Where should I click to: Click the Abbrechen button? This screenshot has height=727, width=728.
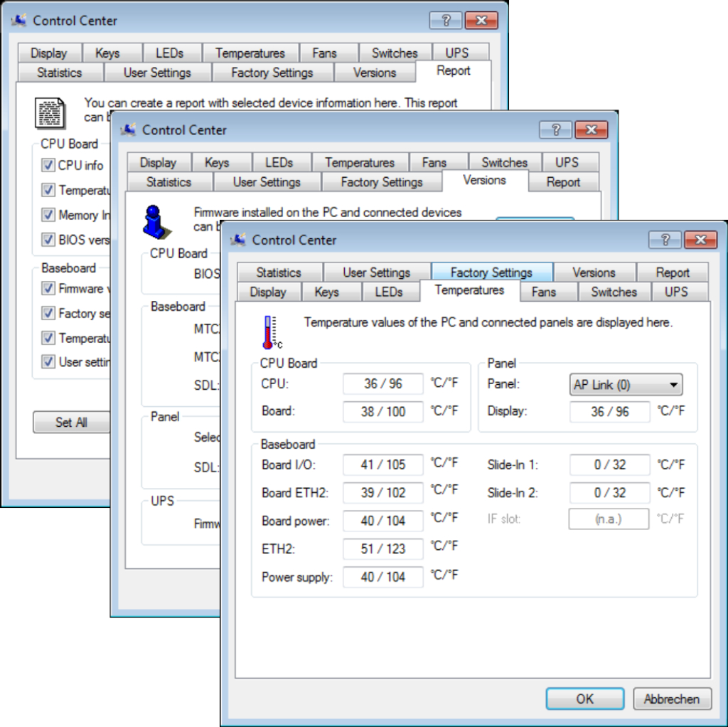pyautogui.click(x=671, y=699)
